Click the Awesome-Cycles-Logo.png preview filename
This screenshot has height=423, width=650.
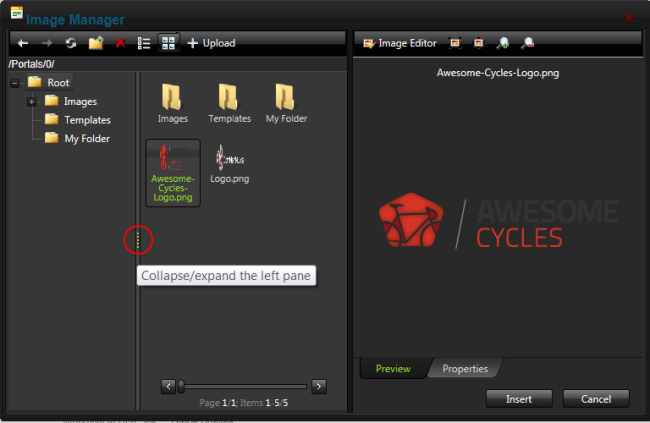tap(498, 73)
